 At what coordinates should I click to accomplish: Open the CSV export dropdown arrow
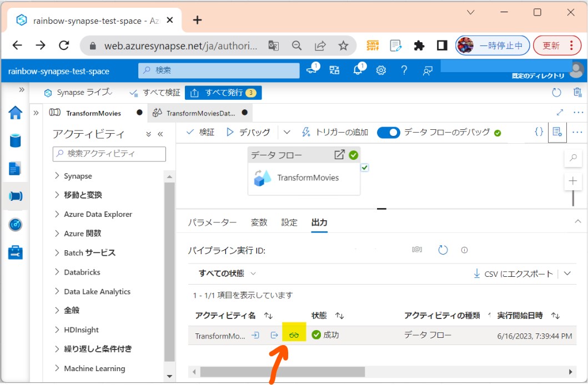(567, 273)
